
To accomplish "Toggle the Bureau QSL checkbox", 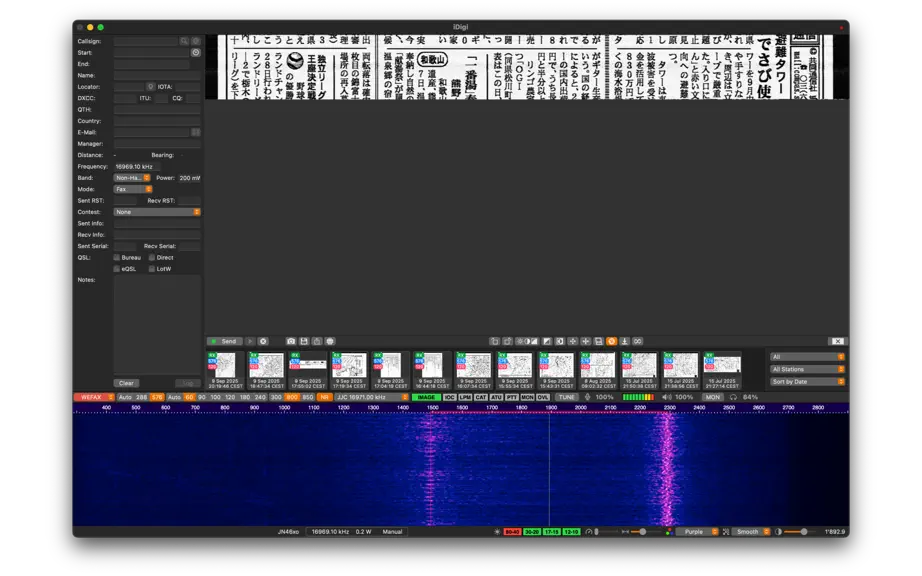I will [x=116, y=257].
